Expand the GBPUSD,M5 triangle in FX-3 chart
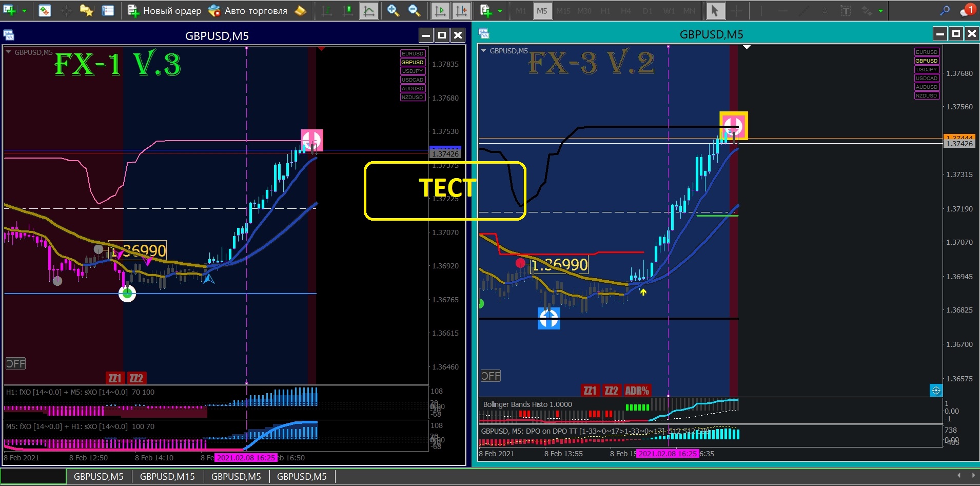This screenshot has height=486, width=980. 483,50
